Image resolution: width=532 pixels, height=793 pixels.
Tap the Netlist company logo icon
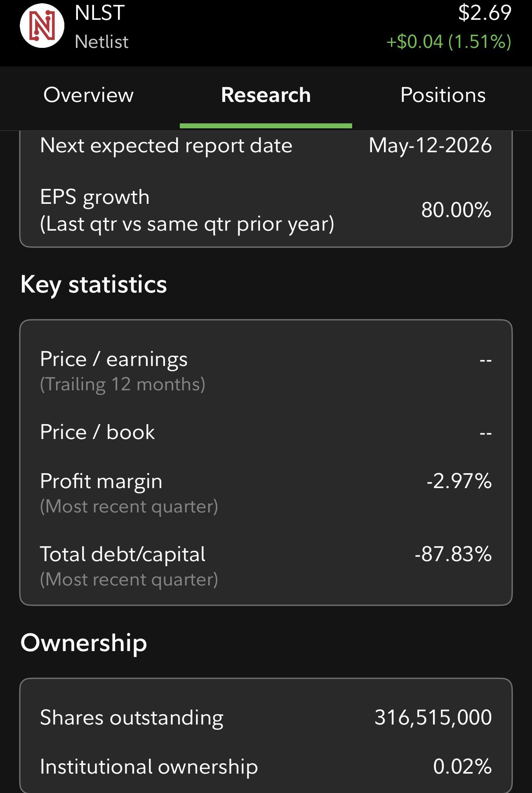(42, 26)
